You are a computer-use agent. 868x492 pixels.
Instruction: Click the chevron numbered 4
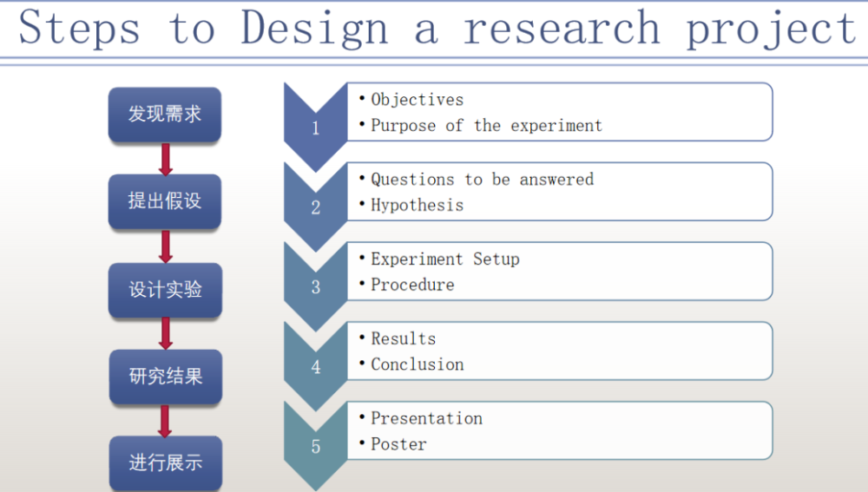[x=316, y=367]
